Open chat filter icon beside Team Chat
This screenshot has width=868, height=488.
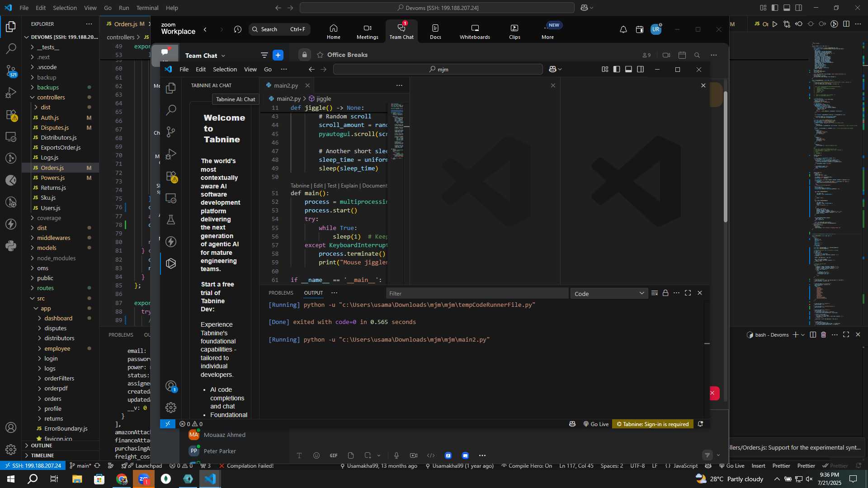[x=264, y=55]
